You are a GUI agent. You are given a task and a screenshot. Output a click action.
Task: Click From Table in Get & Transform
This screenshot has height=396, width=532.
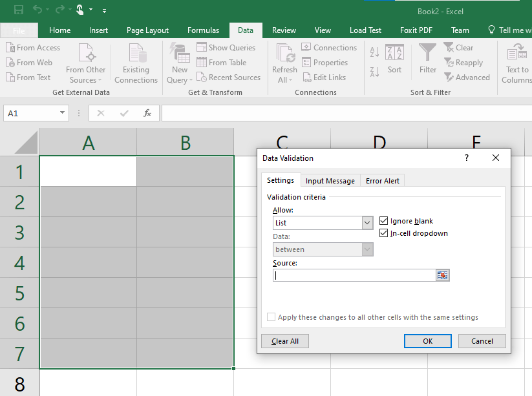click(222, 63)
